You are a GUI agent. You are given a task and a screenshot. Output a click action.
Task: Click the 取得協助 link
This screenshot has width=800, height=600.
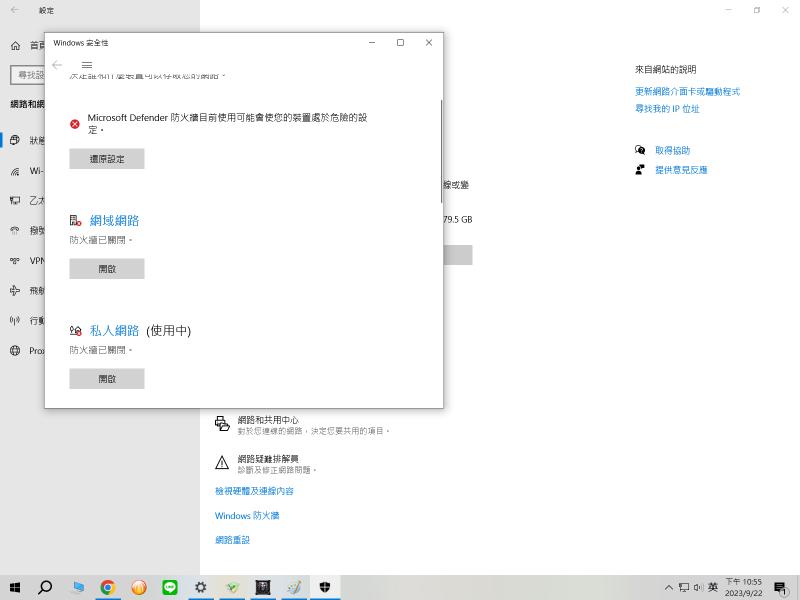point(672,150)
